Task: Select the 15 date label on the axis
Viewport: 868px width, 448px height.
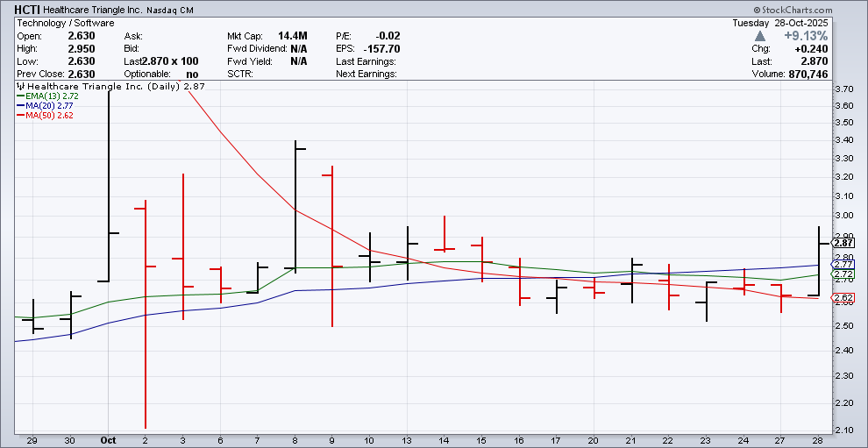Action: (x=482, y=439)
